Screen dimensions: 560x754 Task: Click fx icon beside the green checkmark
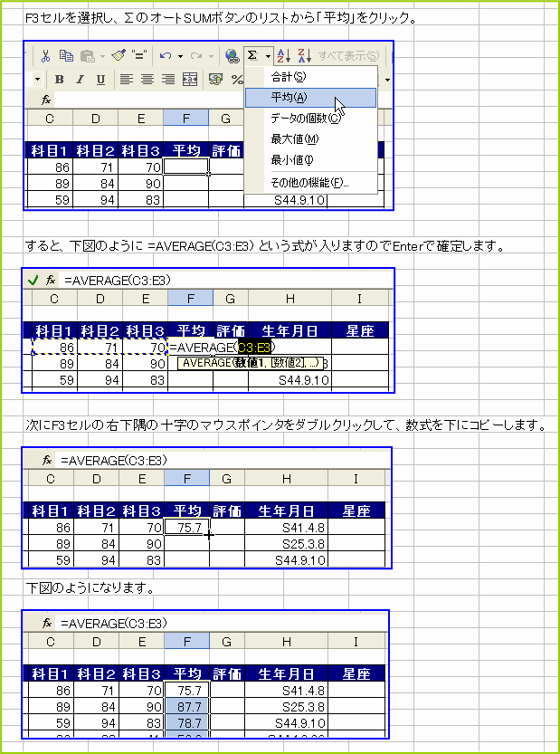[x=51, y=280]
